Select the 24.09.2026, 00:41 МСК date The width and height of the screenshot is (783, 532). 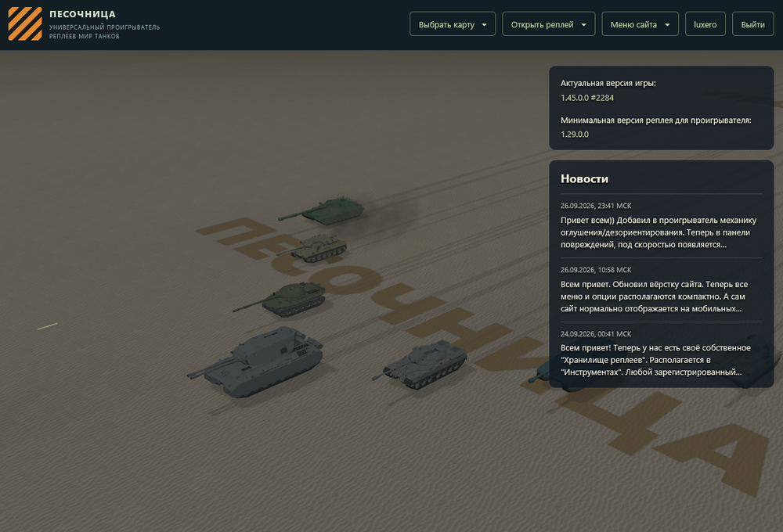(x=596, y=334)
